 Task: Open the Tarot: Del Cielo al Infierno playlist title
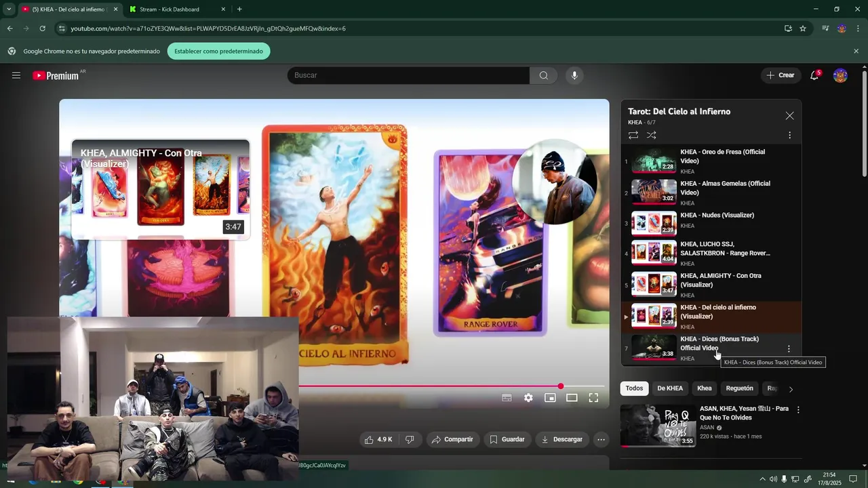[x=679, y=112]
